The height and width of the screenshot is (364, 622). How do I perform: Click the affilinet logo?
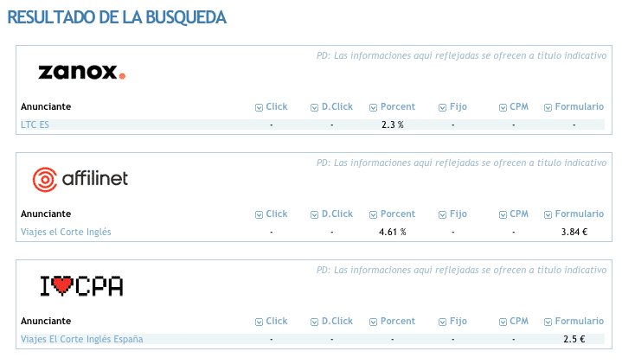click(x=80, y=179)
